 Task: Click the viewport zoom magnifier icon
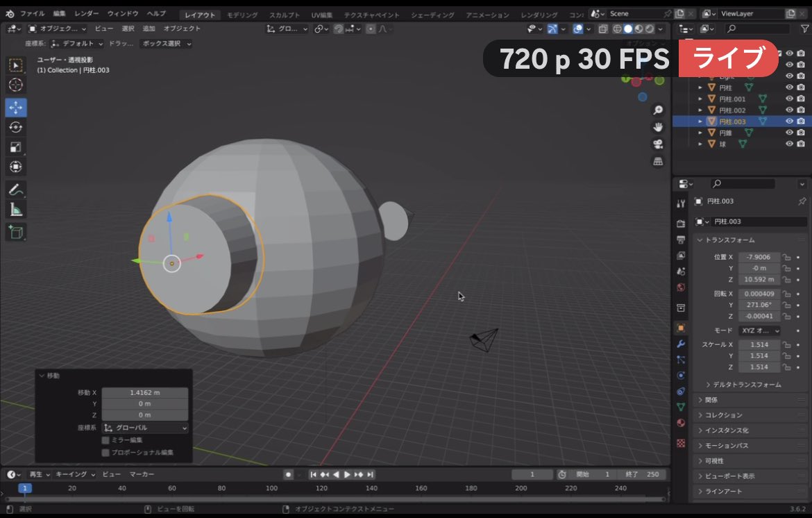(658, 110)
